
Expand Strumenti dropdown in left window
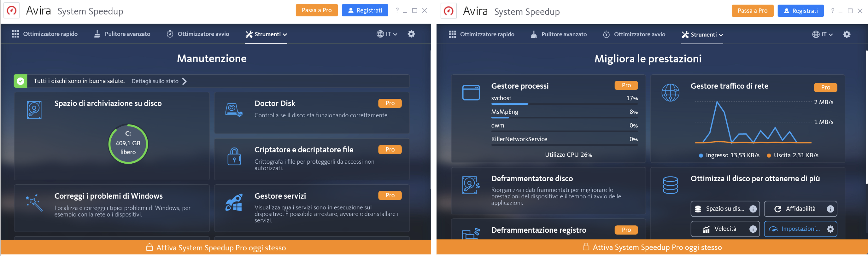click(x=266, y=34)
